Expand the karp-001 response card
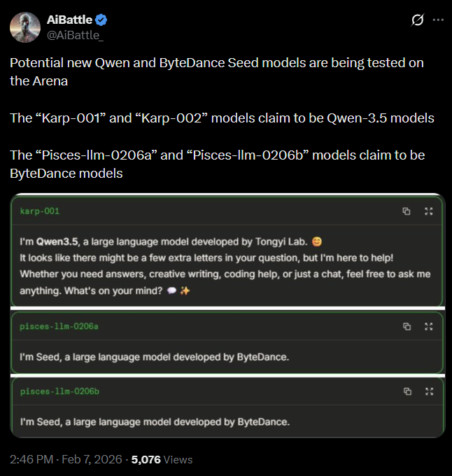Viewport: 452px width, 476px height. click(428, 211)
